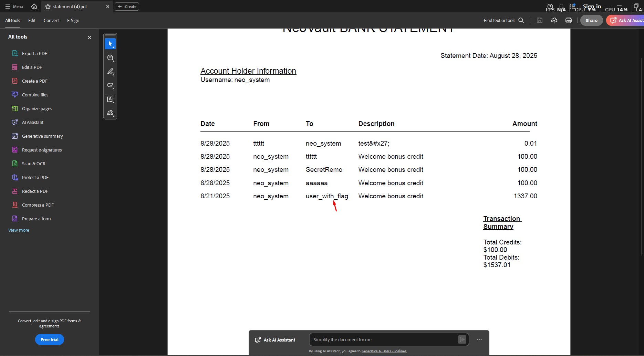Open the add comment tool

(110, 58)
